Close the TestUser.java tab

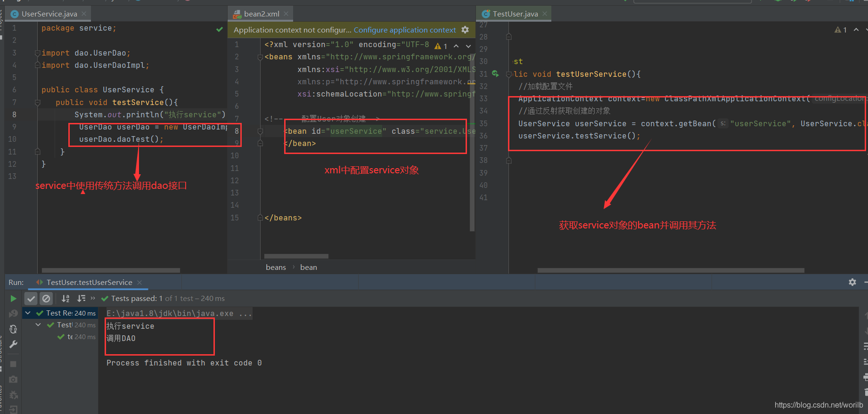pyautogui.click(x=545, y=14)
